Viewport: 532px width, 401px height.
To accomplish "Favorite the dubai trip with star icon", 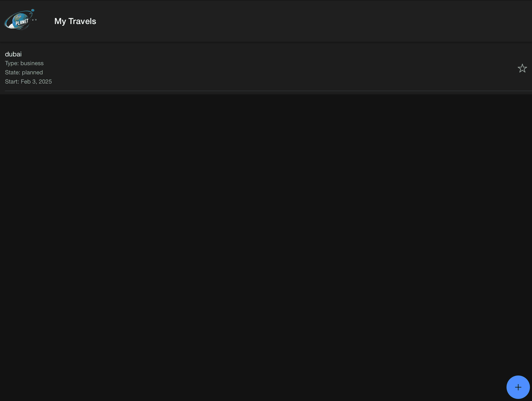I will 522,68.
